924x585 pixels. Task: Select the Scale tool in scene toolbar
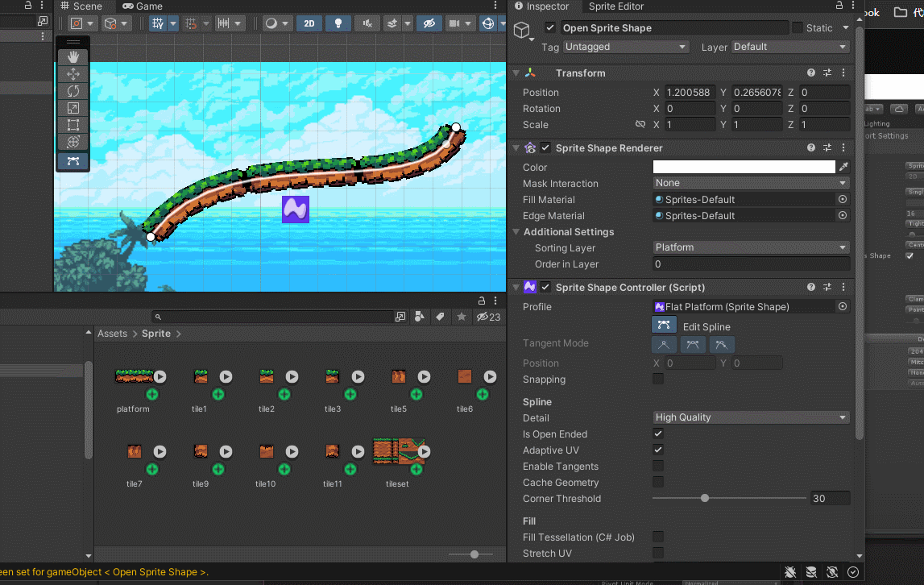tap(73, 109)
